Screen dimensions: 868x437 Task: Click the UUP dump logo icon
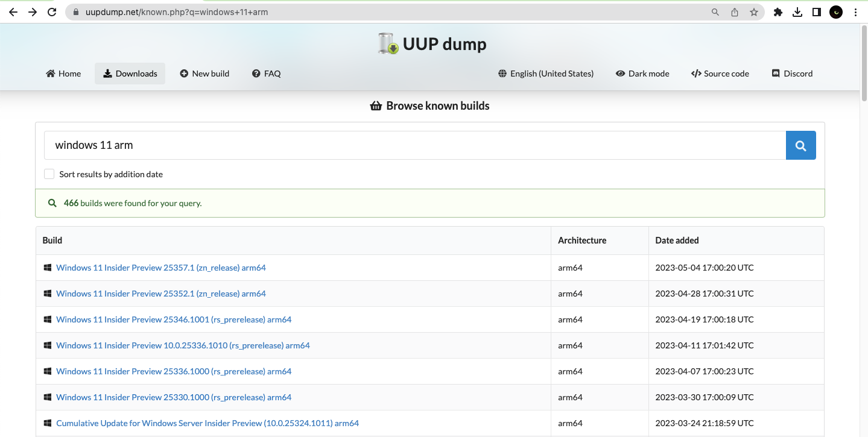click(388, 44)
